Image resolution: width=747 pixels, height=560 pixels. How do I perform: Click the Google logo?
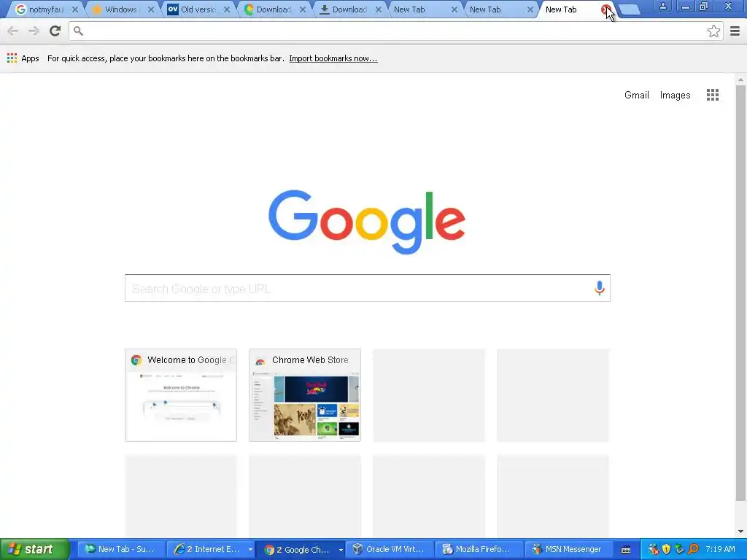367,222
